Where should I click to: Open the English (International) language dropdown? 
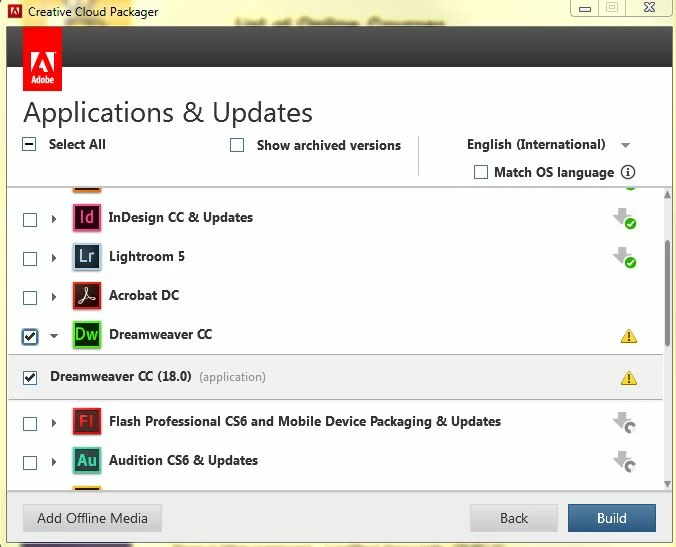click(548, 145)
